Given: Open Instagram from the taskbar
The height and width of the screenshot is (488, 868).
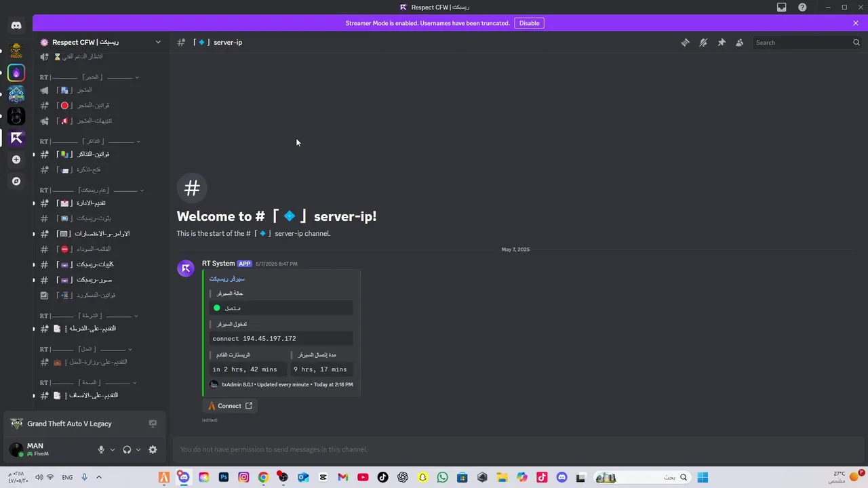Looking at the screenshot, I should pyautogui.click(x=243, y=477).
